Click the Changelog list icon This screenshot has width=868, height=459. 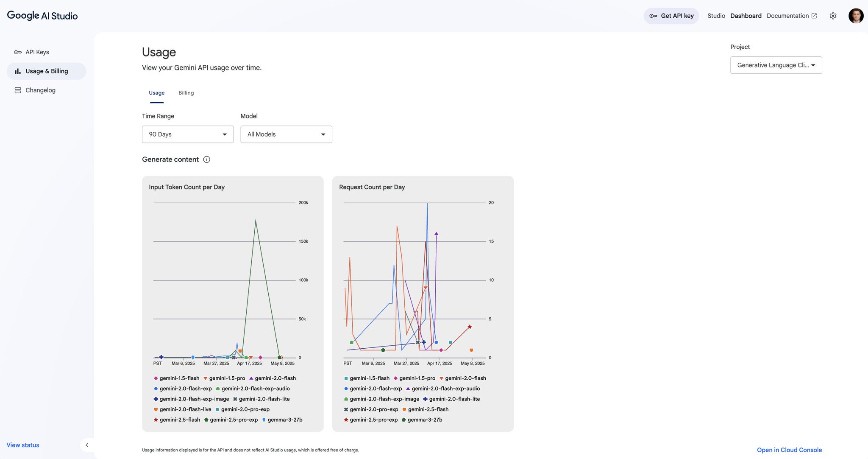coord(18,90)
